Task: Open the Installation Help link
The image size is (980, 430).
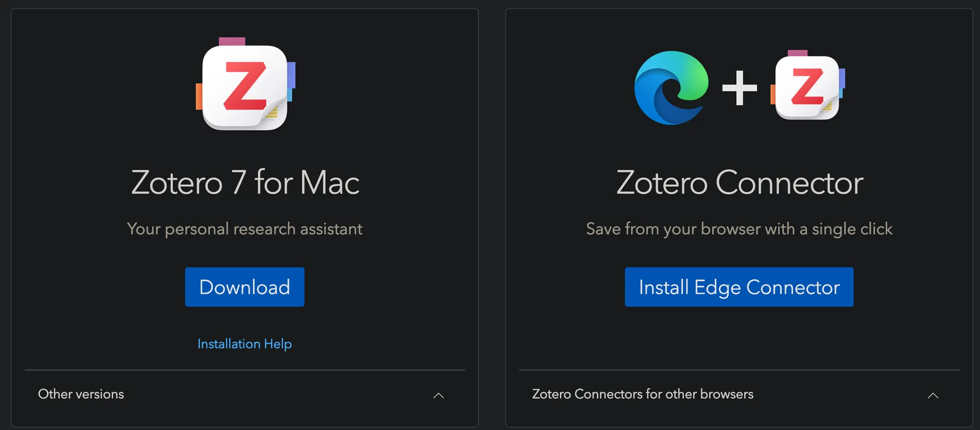Action: (x=245, y=343)
